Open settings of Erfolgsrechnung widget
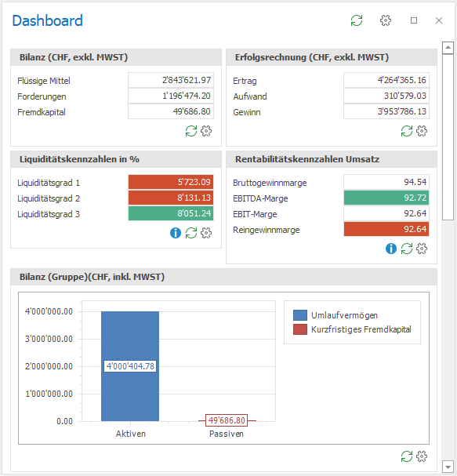This screenshot has height=476, width=457. click(422, 131)
